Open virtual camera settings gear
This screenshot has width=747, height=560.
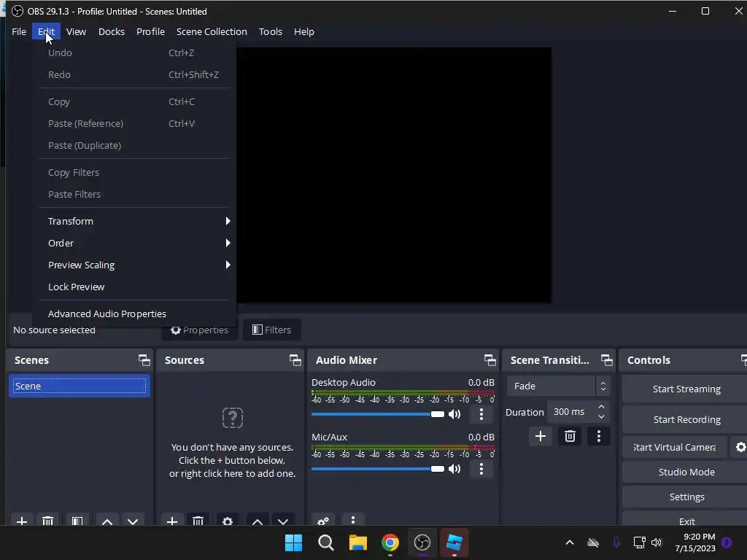click(x=740, y=447)
